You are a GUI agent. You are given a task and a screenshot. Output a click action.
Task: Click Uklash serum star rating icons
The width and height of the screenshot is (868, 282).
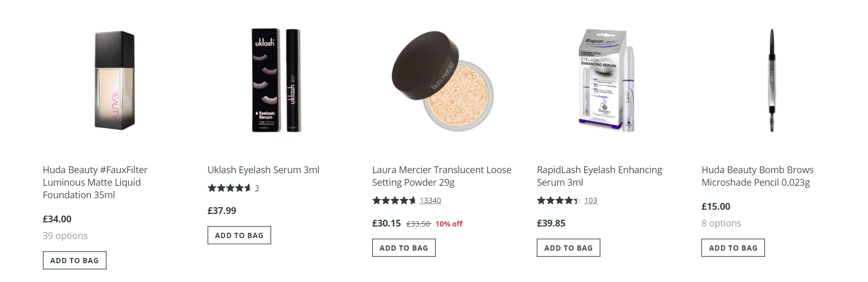pos(229,188)
